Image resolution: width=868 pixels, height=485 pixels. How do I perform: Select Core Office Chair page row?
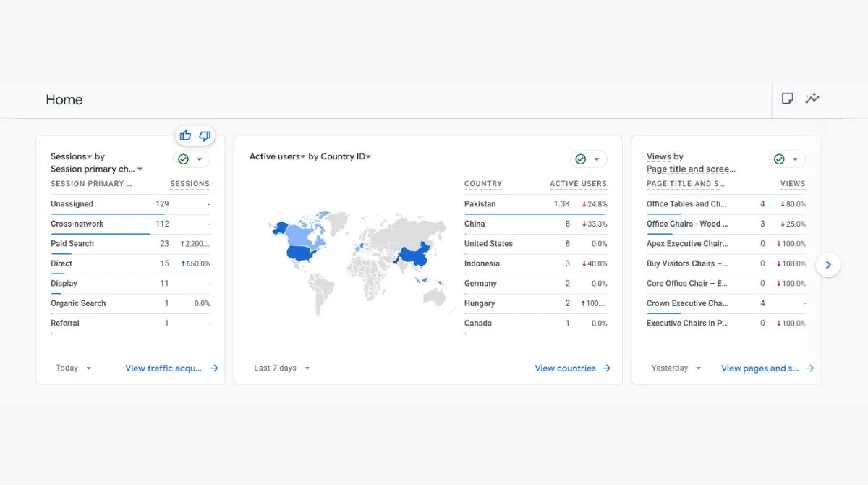click(x=726, y=284)
